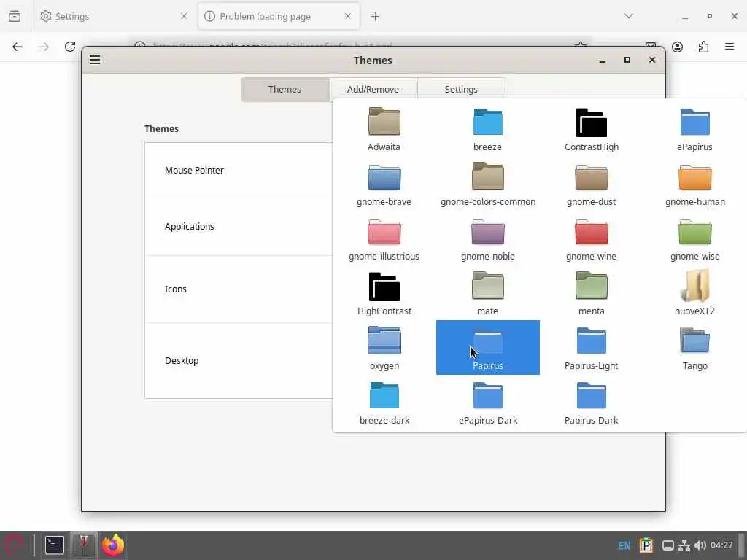The width and height of the screenshot is (747, 560).
Task: Open a new browser tab
Action: point(375,17)
